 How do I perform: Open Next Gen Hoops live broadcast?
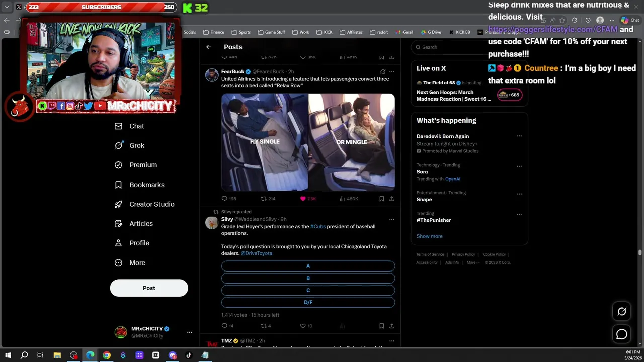454,96
